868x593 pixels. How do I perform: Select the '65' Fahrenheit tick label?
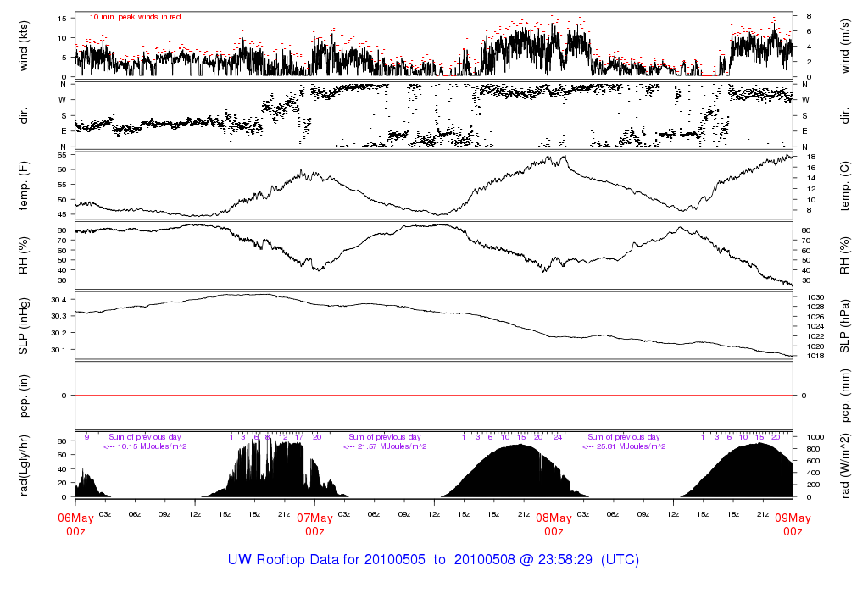[61, 155]
